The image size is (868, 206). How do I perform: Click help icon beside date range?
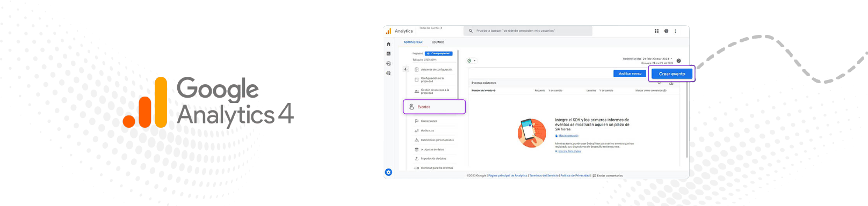pyautogui.click(x=678, y=61)
